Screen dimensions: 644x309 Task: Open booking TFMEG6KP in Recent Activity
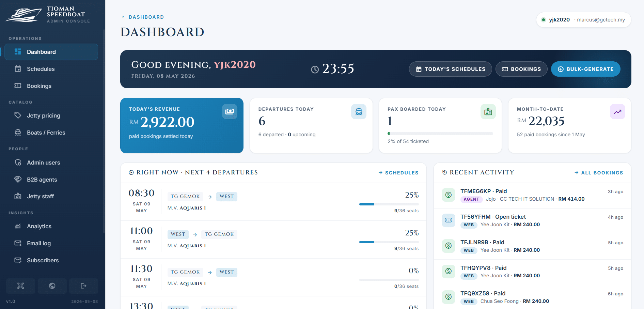(x=532, y=195)
